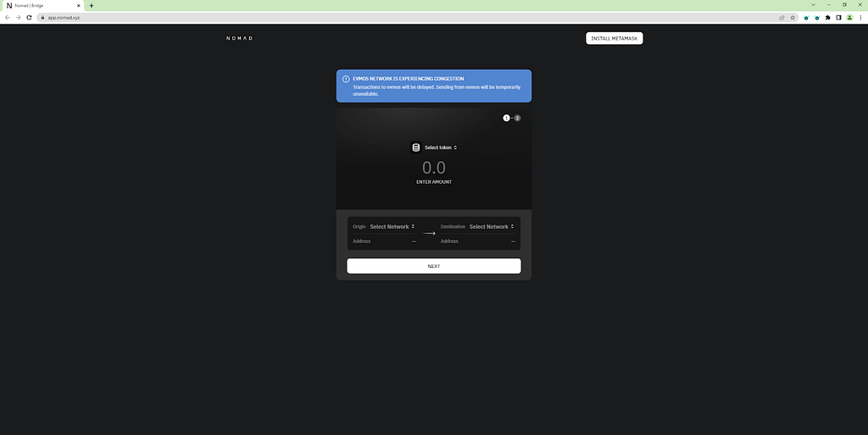
Task: Click the Nomad | Bridge browser tab
Action: 43,6
